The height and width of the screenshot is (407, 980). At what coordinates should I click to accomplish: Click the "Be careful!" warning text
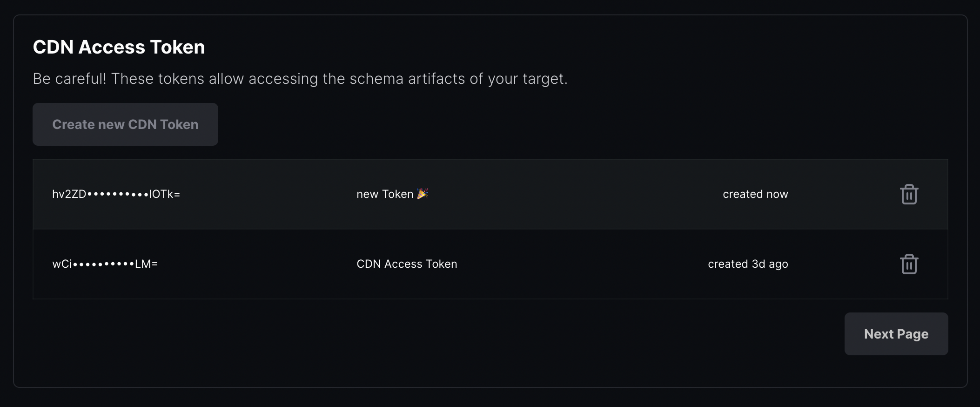click(x=69, y=79)
